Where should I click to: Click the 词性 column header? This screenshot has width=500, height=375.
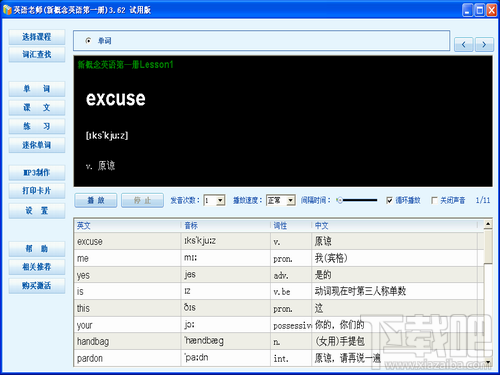pyautogui.click(x=291, y=226)
